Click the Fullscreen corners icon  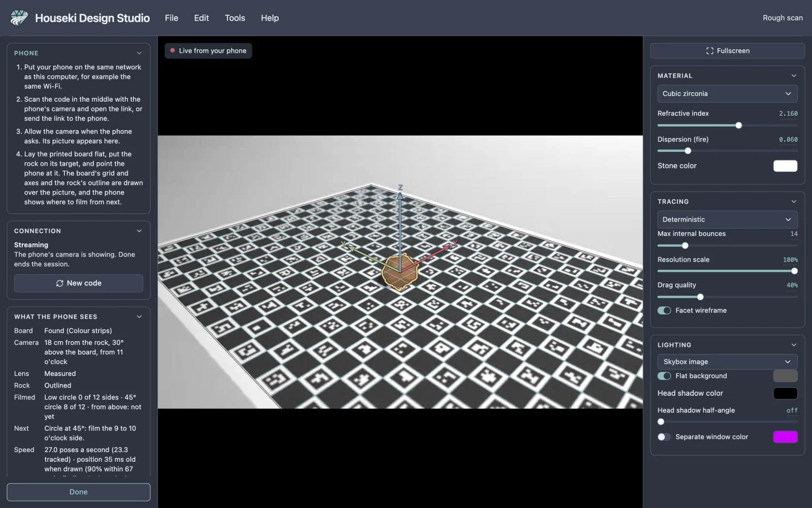pos(710,51)
